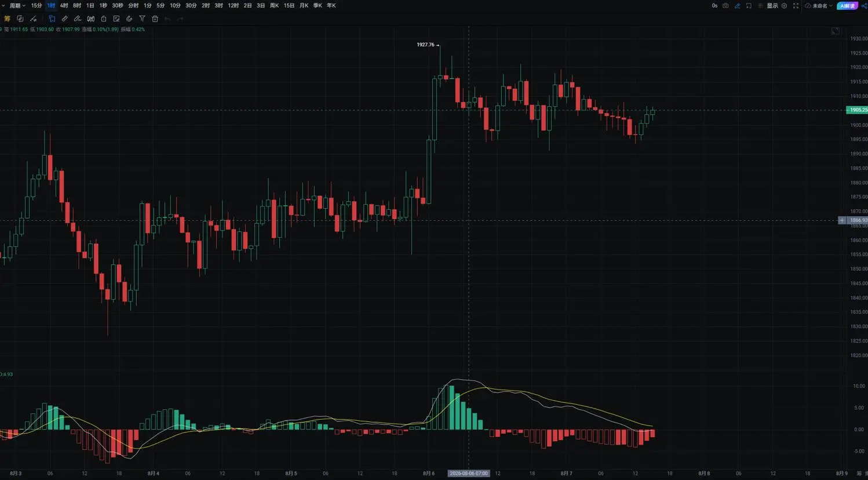
Task: Switch to the 8时 timeframe
Action: 77,6
